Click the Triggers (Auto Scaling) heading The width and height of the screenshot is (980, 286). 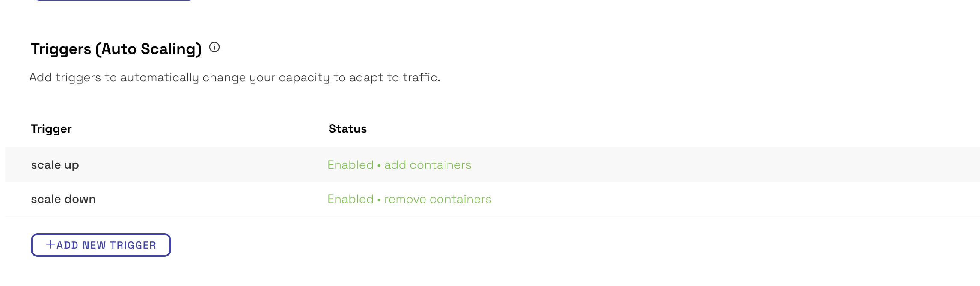(116, 49)
